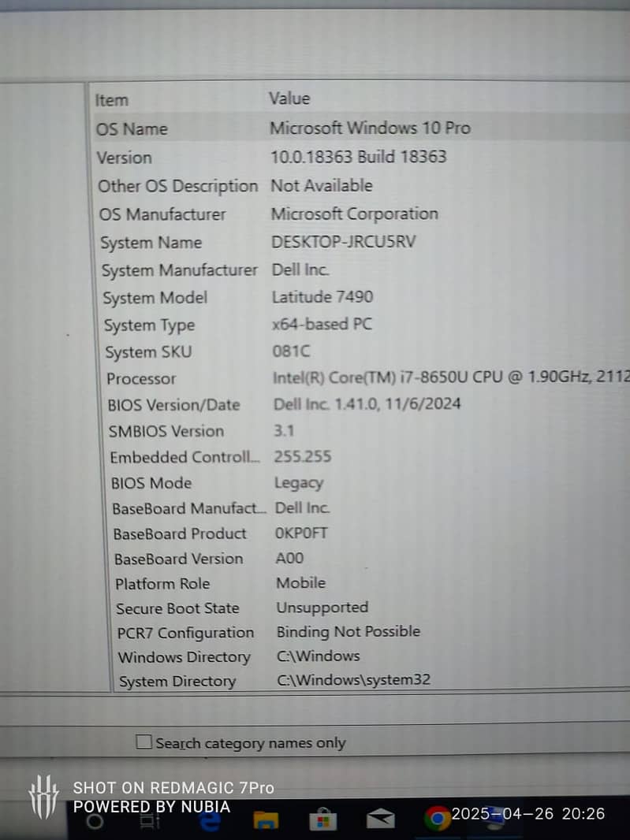This screenshot has width=630, height=840.
Task: Select the 'BaseBoard Manufact...' item
Action: 189,508
